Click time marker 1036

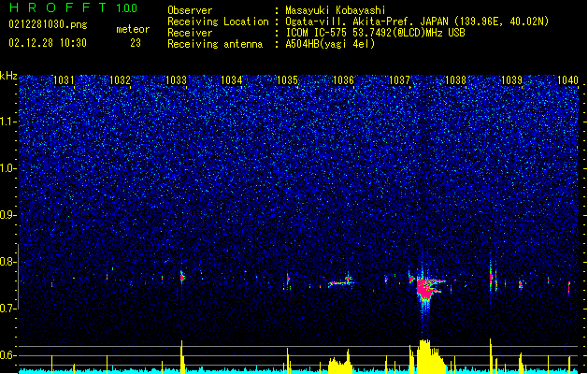pyautogui.click(x=343, y=79)
